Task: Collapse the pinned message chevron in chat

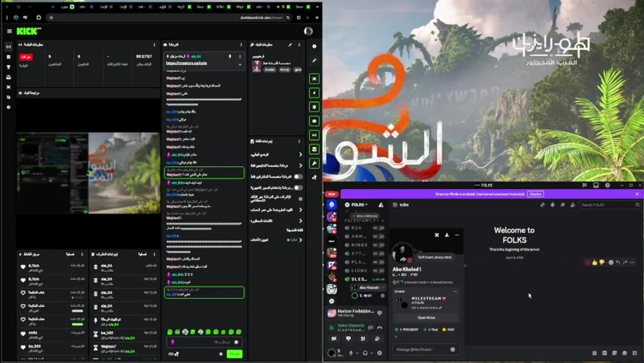Action: click(240, 65)
